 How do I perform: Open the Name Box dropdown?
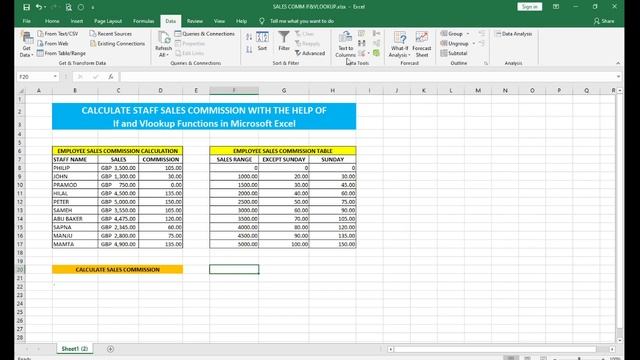55,77
